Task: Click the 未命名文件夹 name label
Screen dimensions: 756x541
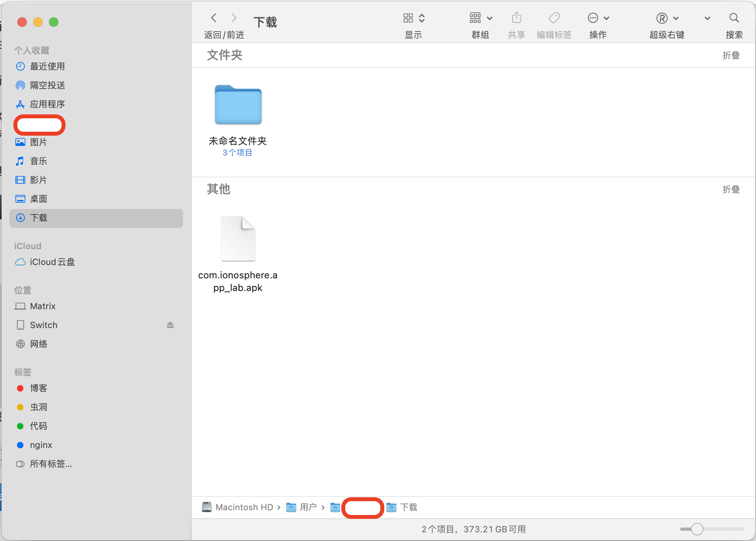Action: tap(238, 141)
